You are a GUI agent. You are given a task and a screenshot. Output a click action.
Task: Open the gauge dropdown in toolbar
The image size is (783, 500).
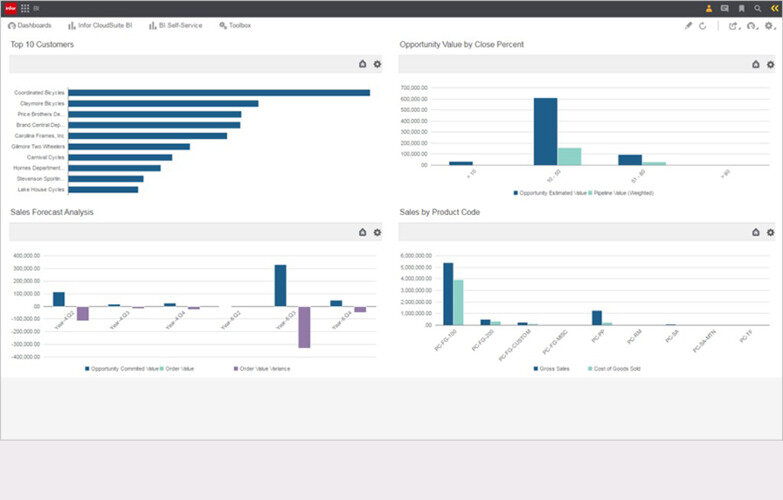click(x=753, y=25)
